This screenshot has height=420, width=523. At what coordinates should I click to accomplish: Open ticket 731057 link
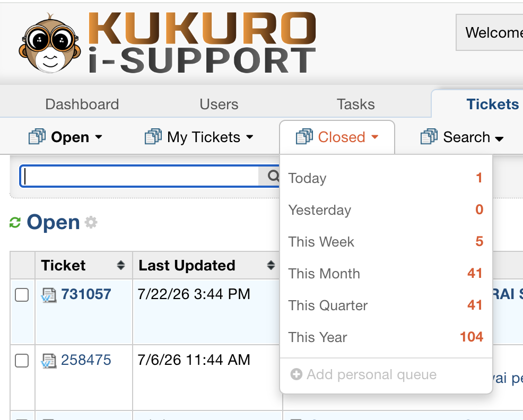pyautogui.click(x=86, y=294)
